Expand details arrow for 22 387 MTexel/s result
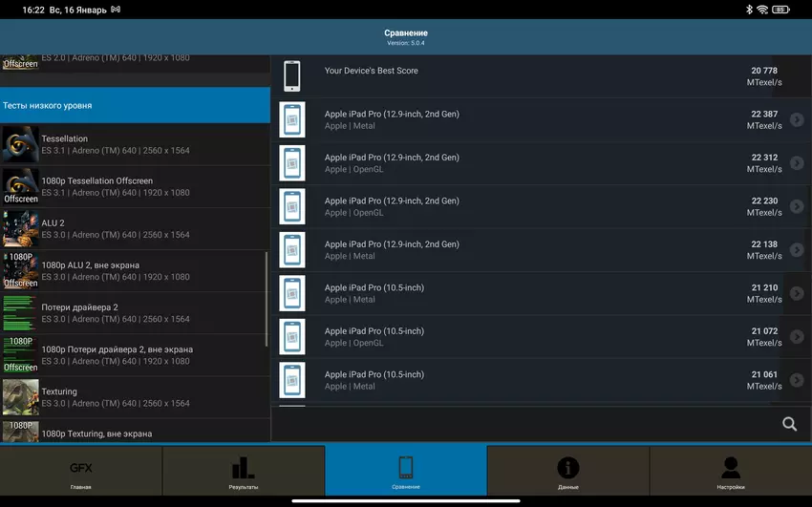Screen dimensions: 812x507 pos(797,119)
